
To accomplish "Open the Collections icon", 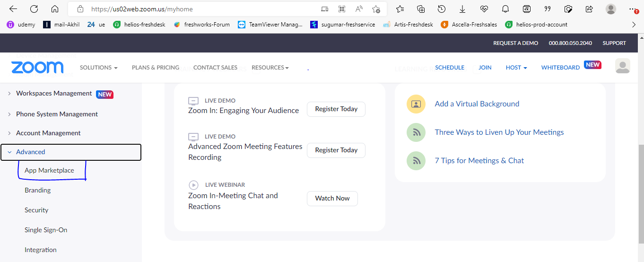I will click(421, 9).
